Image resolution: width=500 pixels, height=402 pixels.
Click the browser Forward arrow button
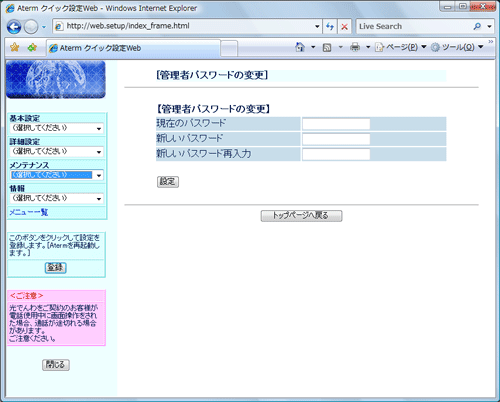click(31, 27)
